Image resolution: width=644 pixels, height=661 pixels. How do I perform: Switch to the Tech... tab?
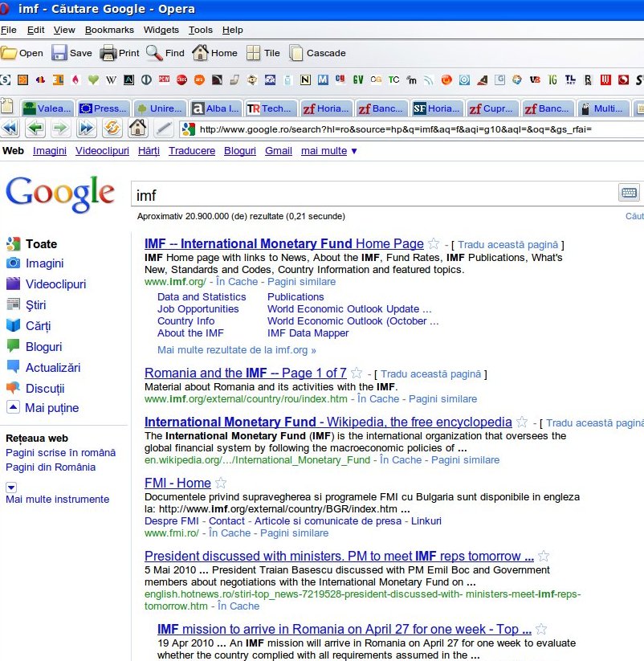(x=271, y=108)
